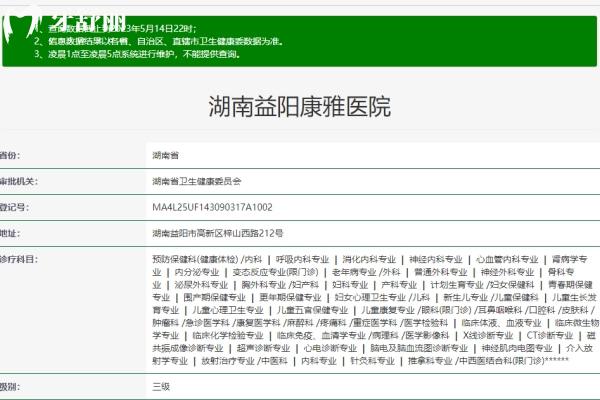
Task: Click 心电诊断专业 in the subject list
Action: [x=330, y=348]
